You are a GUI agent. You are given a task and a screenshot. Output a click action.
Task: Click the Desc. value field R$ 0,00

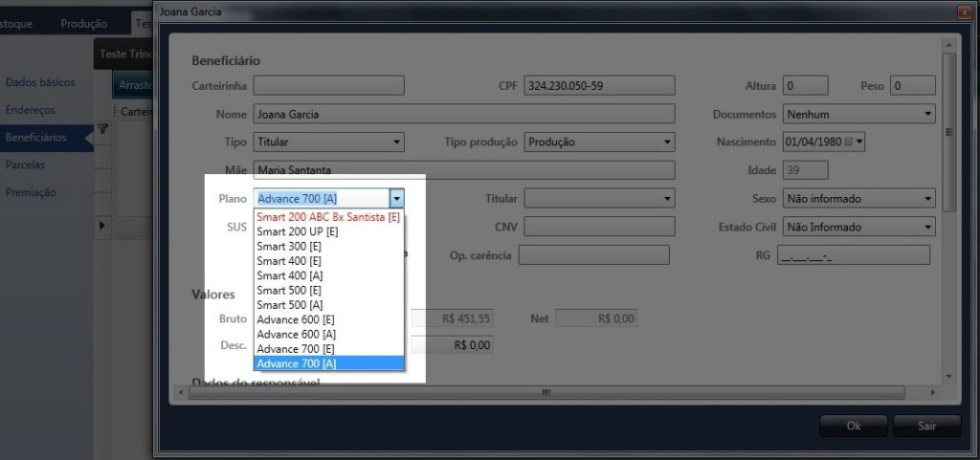(452, 344)
